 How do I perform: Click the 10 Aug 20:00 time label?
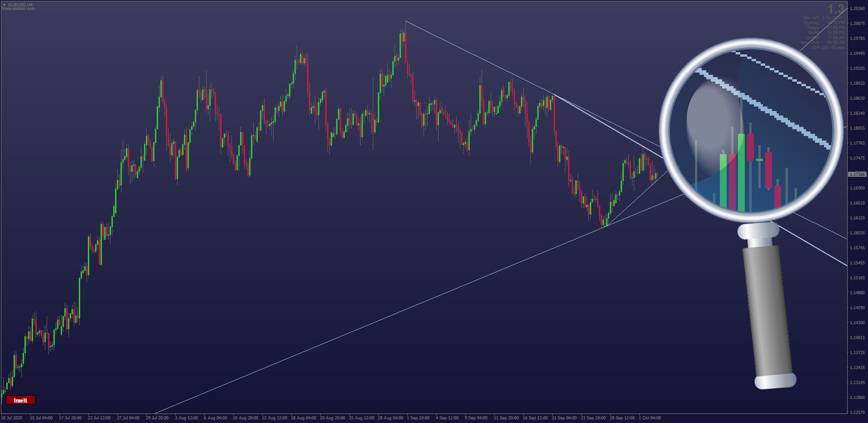pos(246,418)
